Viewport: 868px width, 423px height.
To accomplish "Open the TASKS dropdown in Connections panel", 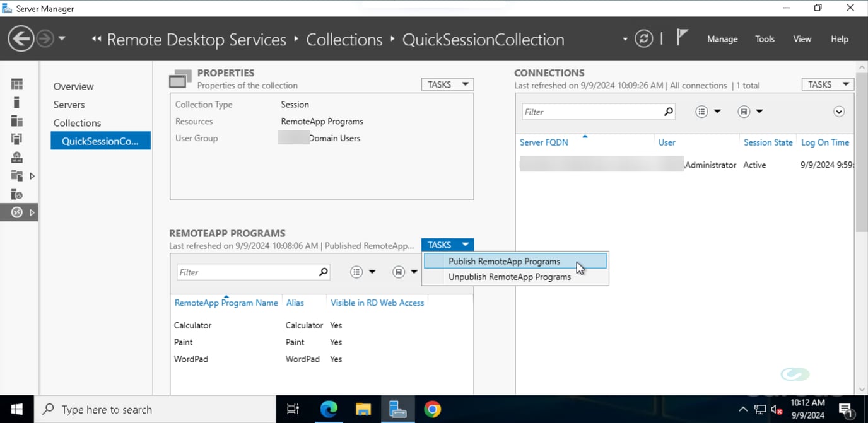I will tap(827, 84).
